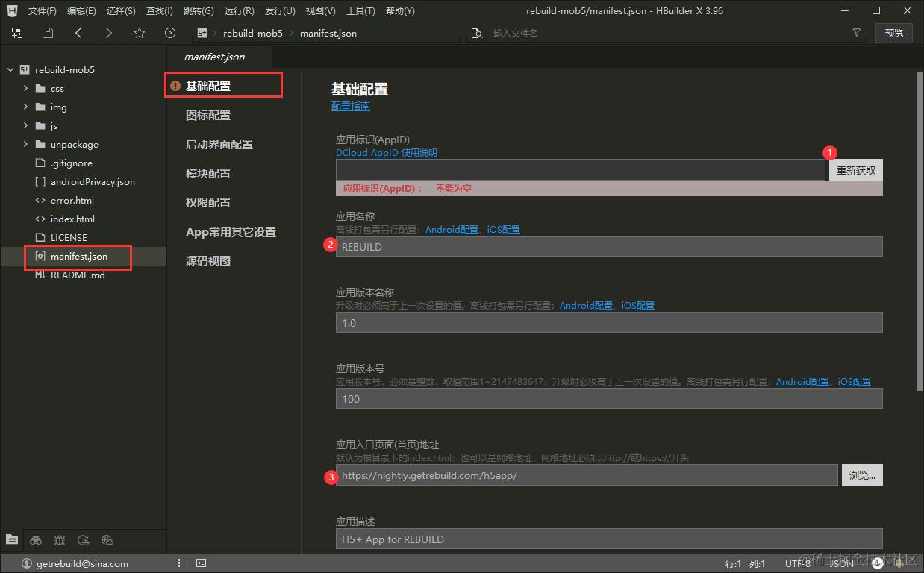Open the 文件(F) menu

click(43, 11)
